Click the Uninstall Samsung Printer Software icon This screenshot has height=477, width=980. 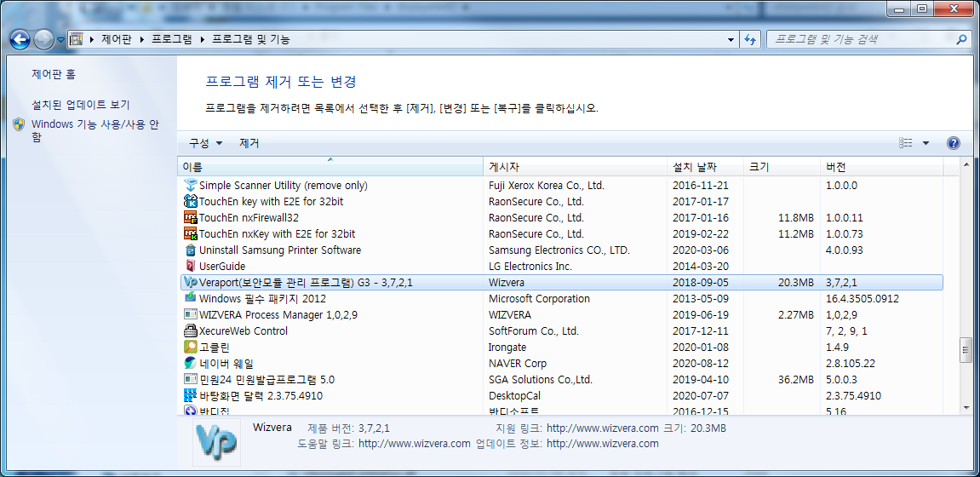(x=191, y=250)
